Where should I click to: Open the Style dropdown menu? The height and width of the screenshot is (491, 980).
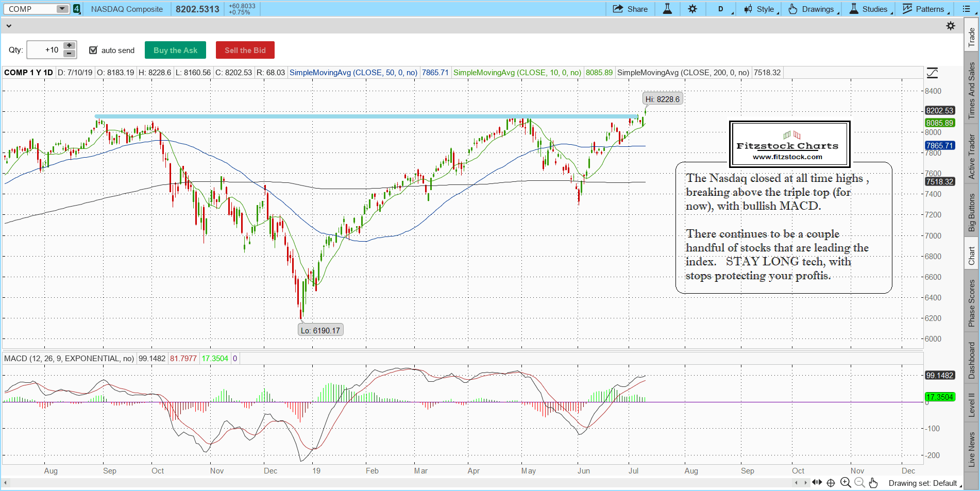(761, 9)
